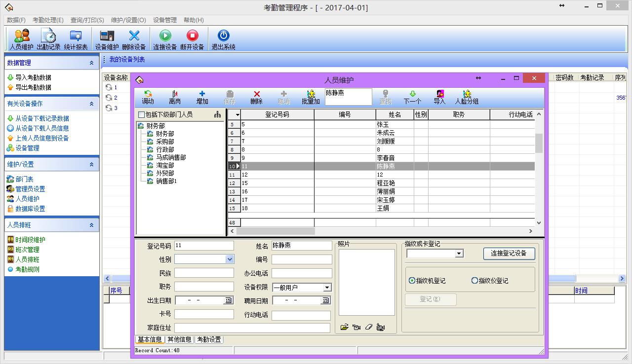Select the 指纹仪登记 radio button

[x=474, y=281]
